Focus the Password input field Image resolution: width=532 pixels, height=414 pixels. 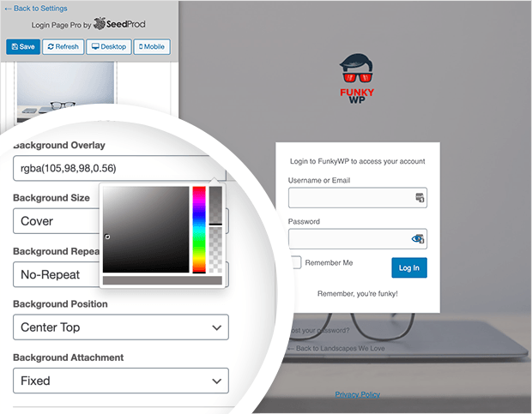(x=358, y=239)
